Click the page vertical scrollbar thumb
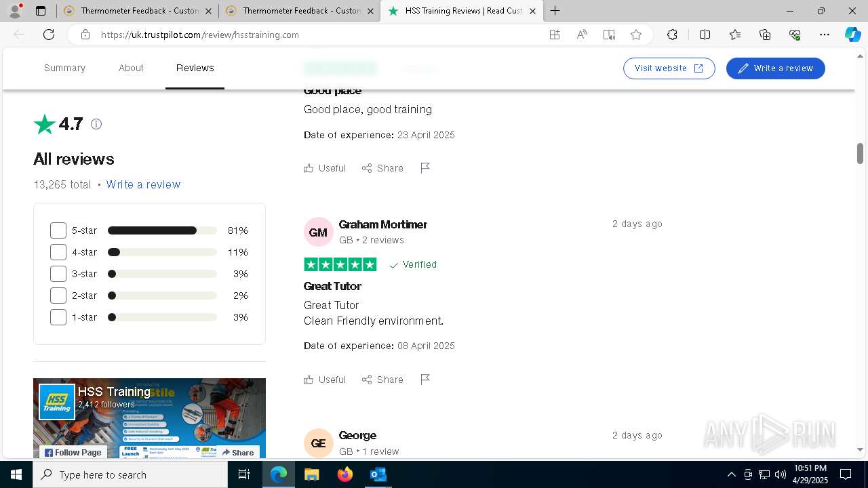This screenshot has height=488, width=868. 860,153
